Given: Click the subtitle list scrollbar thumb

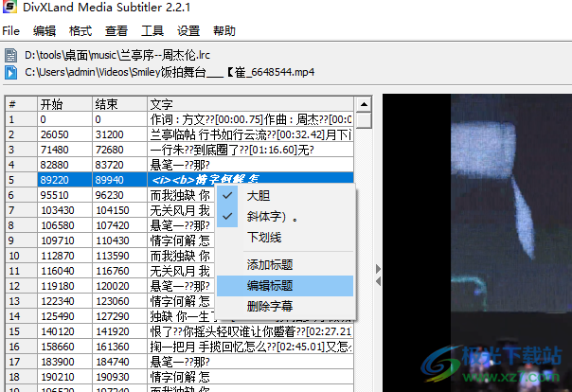Looking at the screenshot, I should tap(364, 120).
